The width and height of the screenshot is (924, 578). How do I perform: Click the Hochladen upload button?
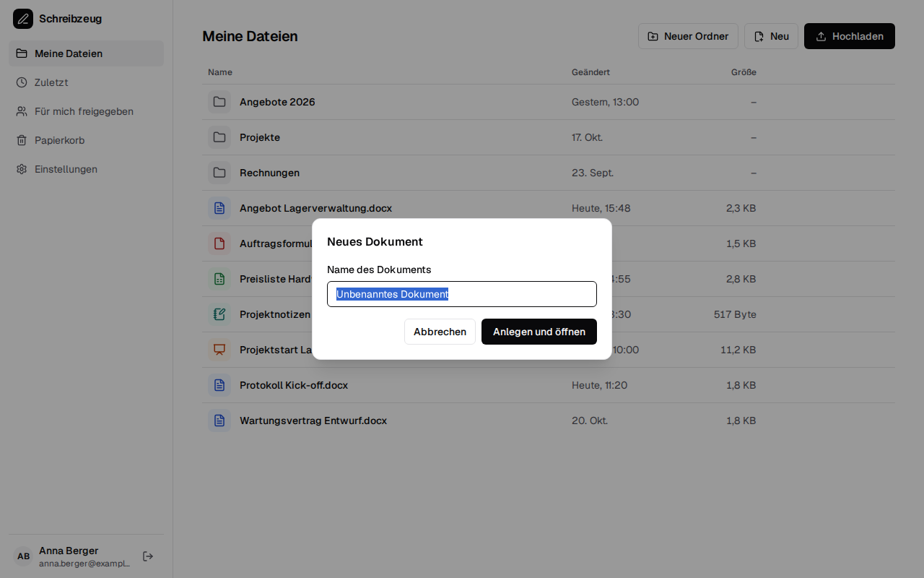pos(850,36)
